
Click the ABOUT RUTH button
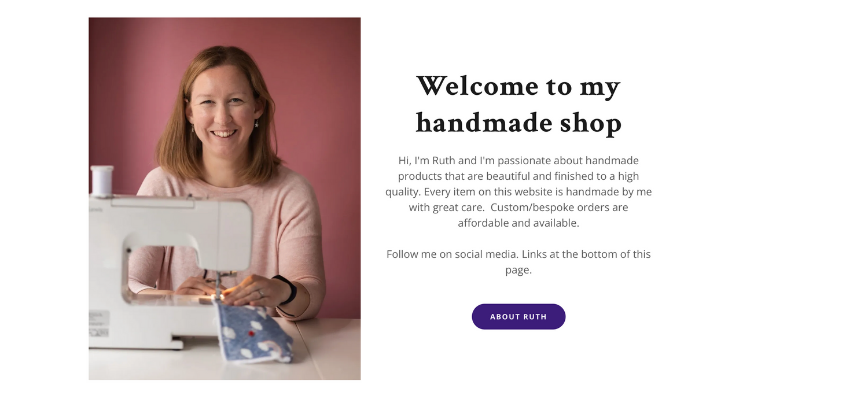click(x=518, y=316)
